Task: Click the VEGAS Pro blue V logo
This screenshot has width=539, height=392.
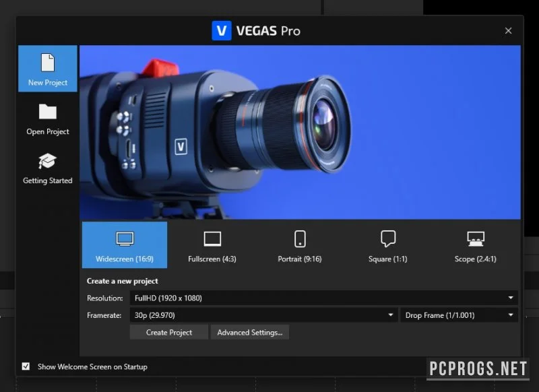Action: (222, 30)
